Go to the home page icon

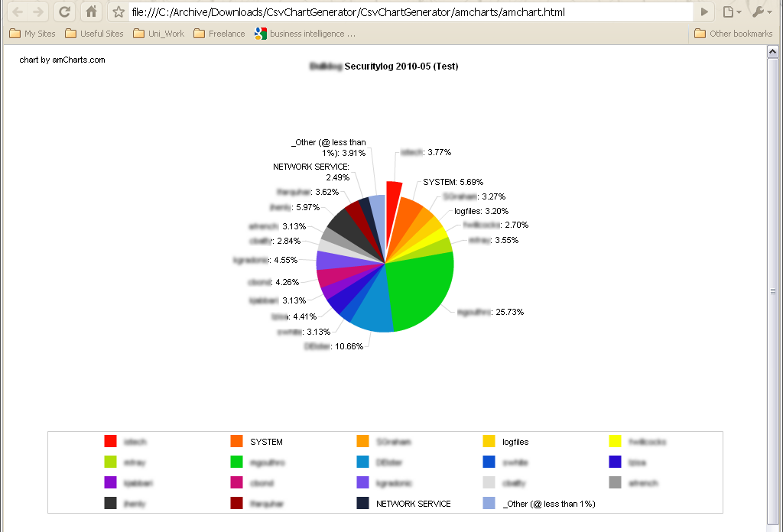[91, 12]
